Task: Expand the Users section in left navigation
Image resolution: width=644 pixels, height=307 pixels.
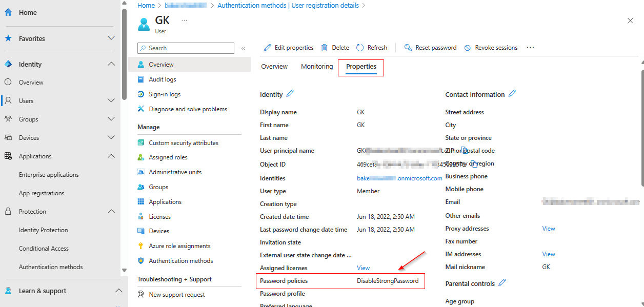Action: pos(111,100)
